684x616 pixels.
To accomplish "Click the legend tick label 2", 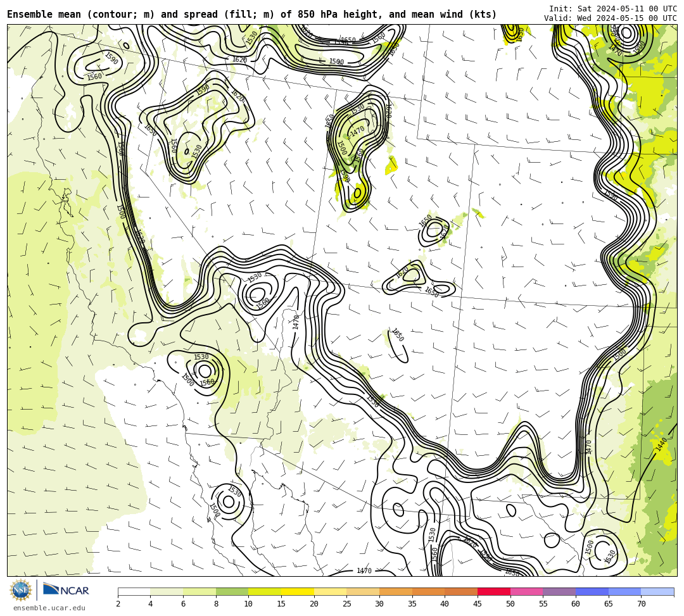I will (x=118, y=604).
